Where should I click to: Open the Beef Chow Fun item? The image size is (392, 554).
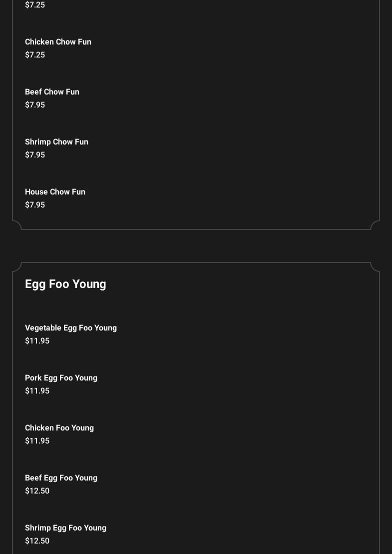(52, 92)
